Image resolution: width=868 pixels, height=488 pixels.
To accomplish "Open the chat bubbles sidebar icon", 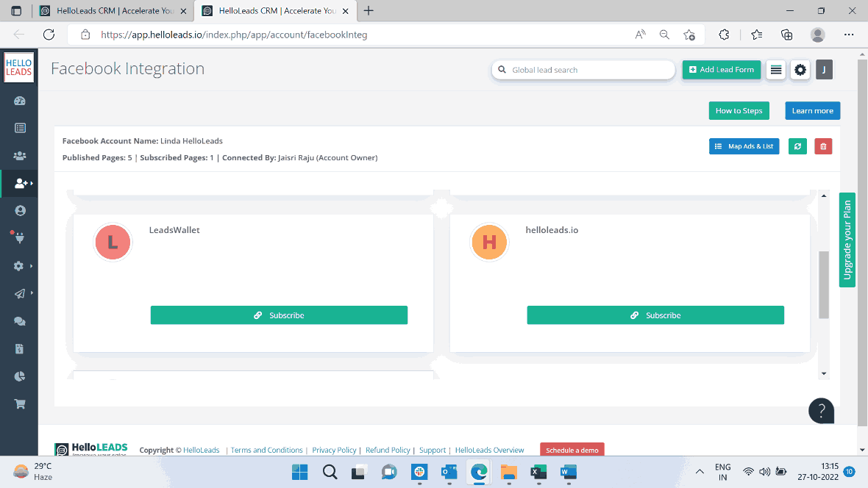I will (x=20, y=321).
